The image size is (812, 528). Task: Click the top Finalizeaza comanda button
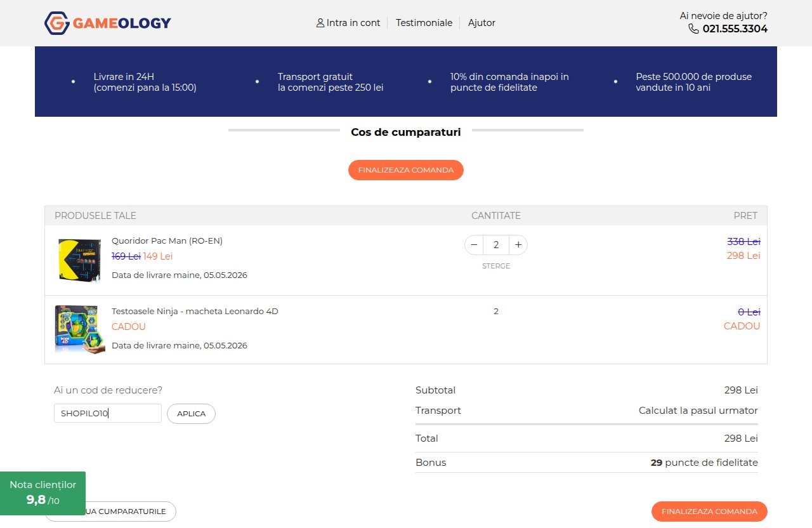point(406,170)
